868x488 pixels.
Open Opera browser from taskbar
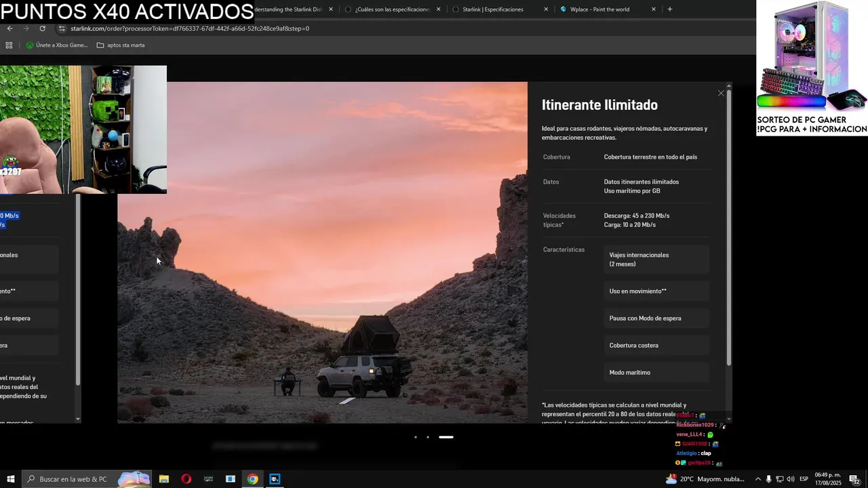point(186,479)
